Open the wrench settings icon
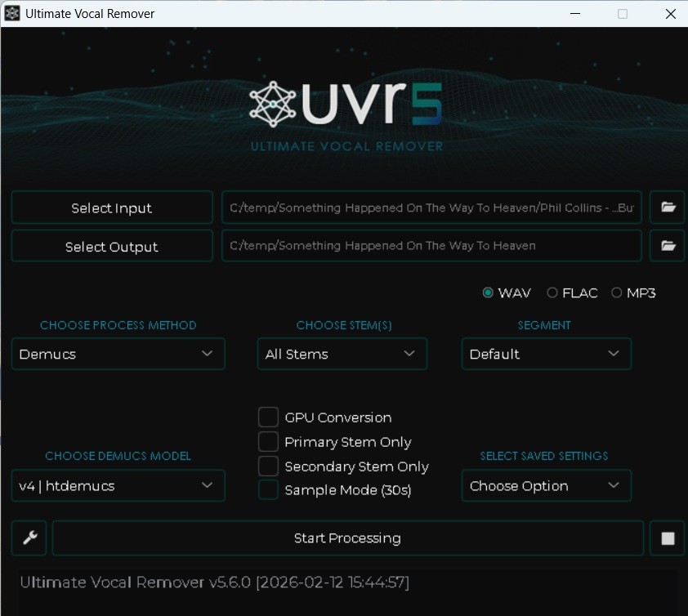The height and width of the screenshot is (616, 688). pos(29,538)
